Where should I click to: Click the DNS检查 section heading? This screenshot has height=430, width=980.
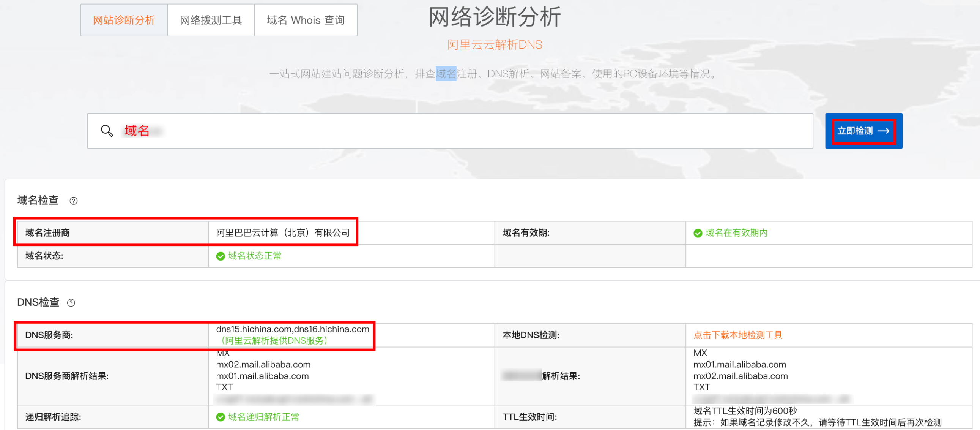[38, 302]
